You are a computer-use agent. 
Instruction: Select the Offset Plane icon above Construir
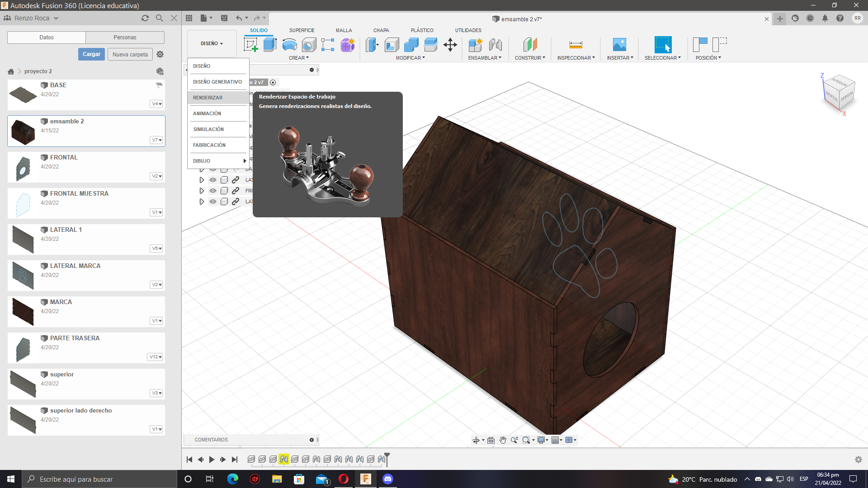coord(530,45)
